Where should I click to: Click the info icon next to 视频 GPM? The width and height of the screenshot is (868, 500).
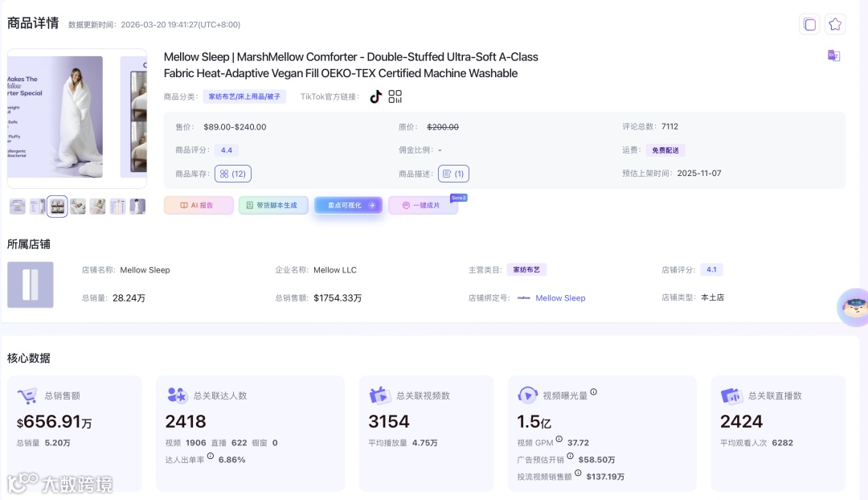pyautogui.click(x=559, y=439)
